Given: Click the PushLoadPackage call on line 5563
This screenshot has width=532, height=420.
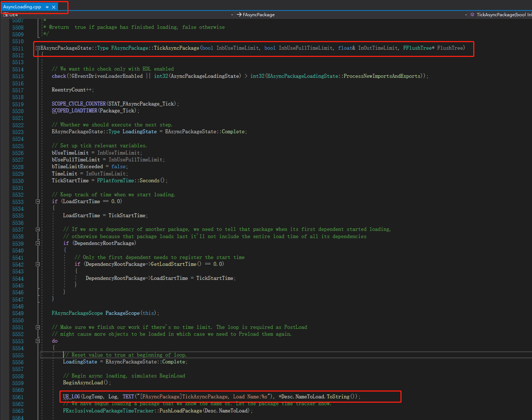Looking at the screenshot, I should [181, 411].
